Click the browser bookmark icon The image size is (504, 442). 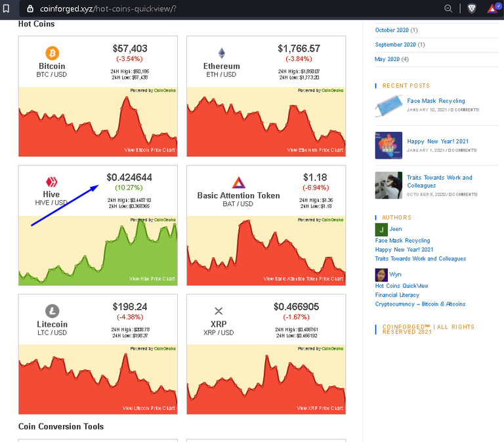[x=6, y=9]
